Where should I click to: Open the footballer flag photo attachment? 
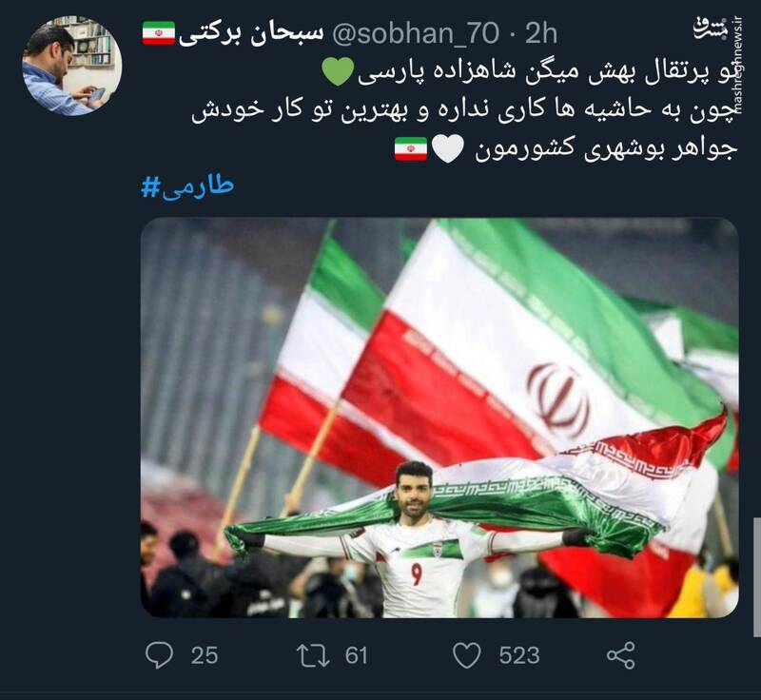[x=439, y=418]
